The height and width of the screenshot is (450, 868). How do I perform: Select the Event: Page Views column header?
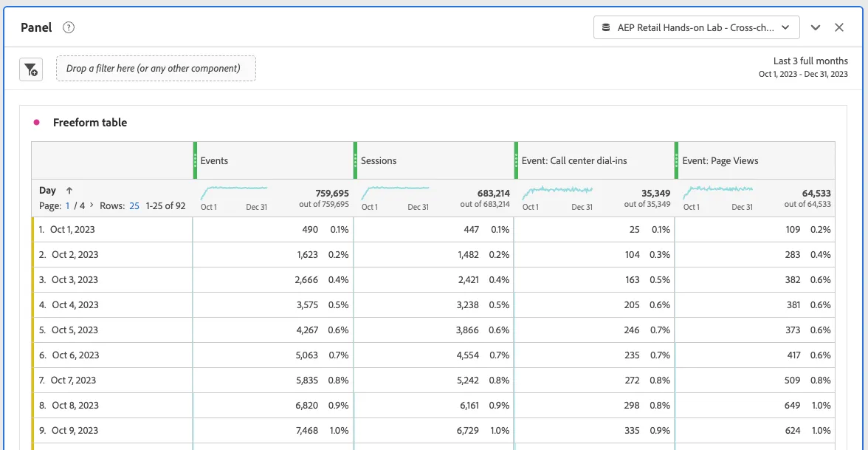(x=754, y=161)
